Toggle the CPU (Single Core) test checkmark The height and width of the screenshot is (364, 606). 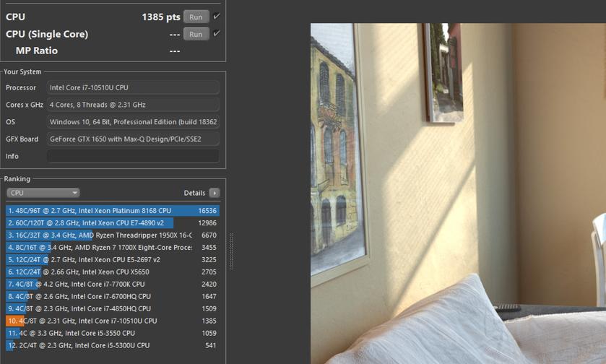[x=217, y=34]
